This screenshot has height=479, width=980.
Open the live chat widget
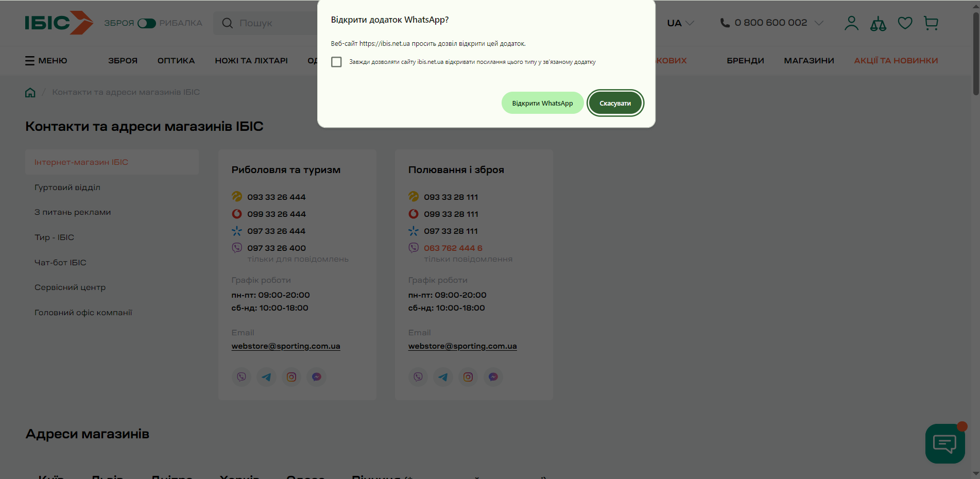coord(945,443)
